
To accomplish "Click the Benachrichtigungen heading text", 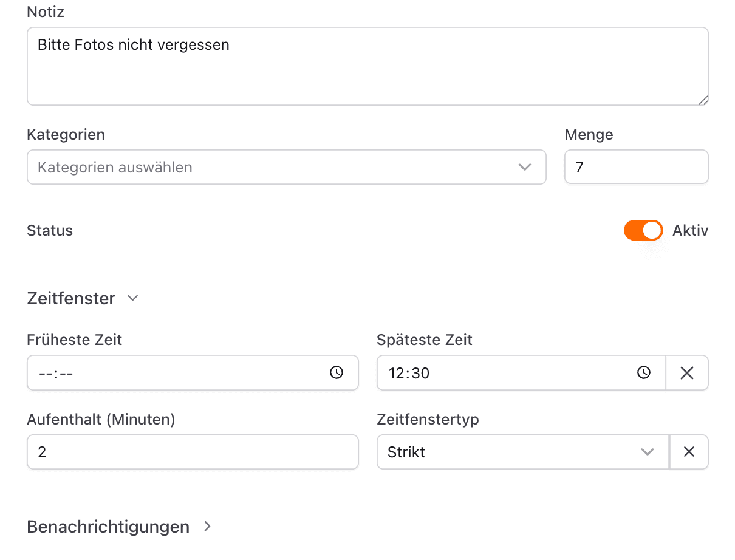I will tap(108, 527).
